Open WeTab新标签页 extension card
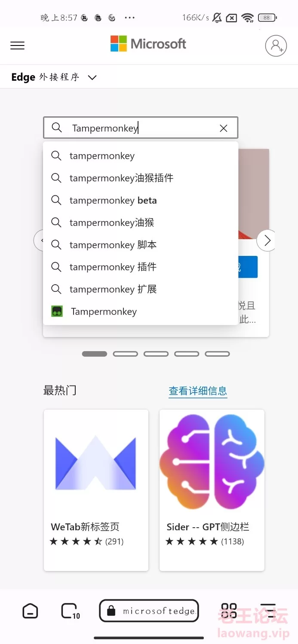The width and height of the screenshot is (298, 644). coord(96,490)
